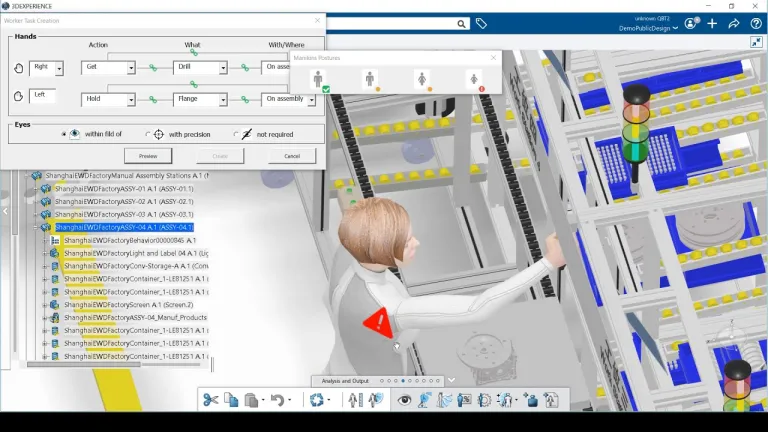Click the Cut scissors icon in bottom toolbar
Screen dimensions: 768x432
[x=211, y=400]
